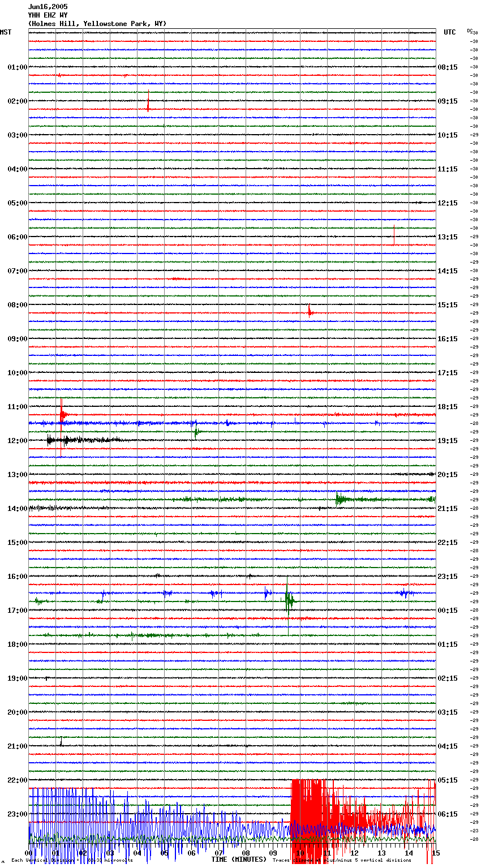Image resolution: width=481 pixels, height=868 pixels.
Task: Select the station code YHH EHZ WY
Action: [48, 15]
